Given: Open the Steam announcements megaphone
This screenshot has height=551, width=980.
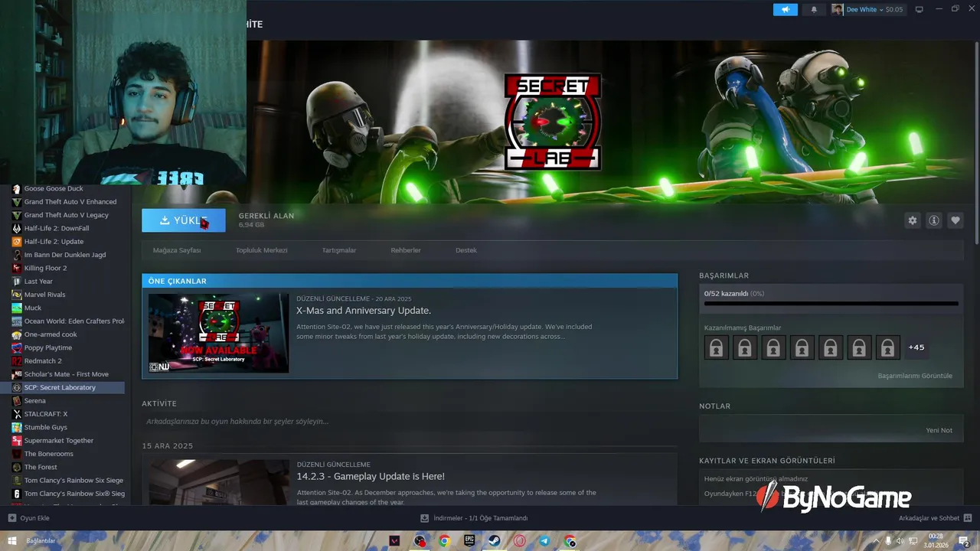Looking at the screenshot, I should pyautogui.click(x=785, y=9).
